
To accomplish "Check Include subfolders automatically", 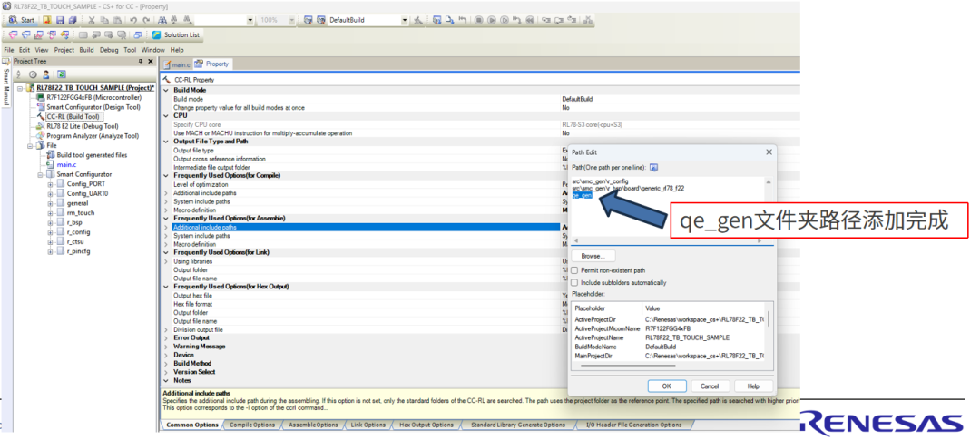I will pos(575,282).
